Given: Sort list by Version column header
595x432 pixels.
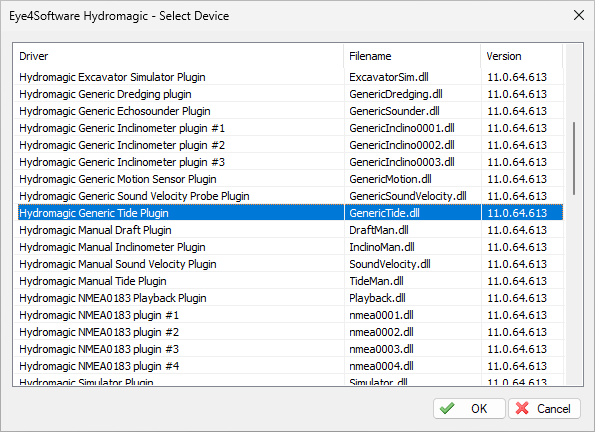Looking at the screenshot, I should click(521, 56).
